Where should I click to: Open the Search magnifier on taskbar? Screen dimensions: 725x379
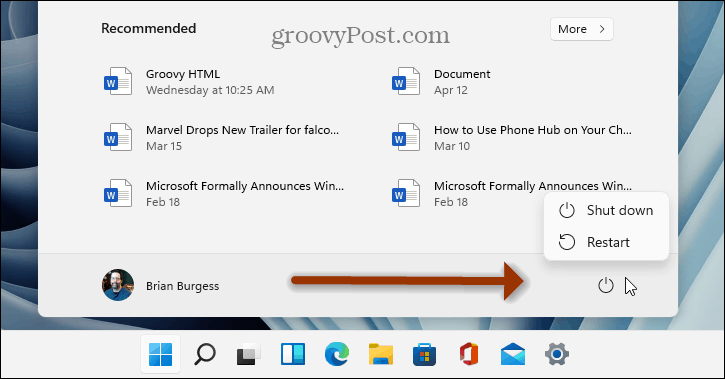204,355
